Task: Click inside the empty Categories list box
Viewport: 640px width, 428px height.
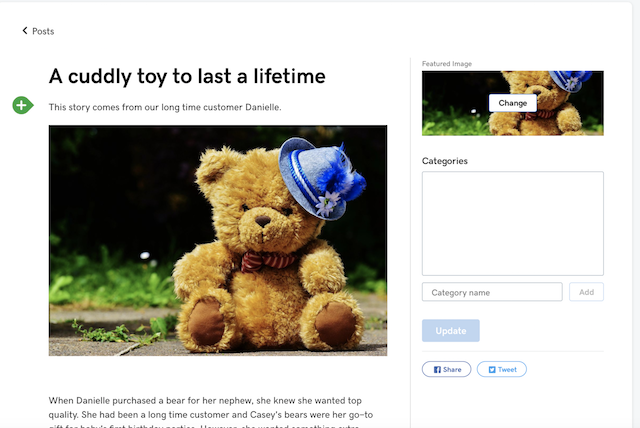Action: click(x=513, y=224)
